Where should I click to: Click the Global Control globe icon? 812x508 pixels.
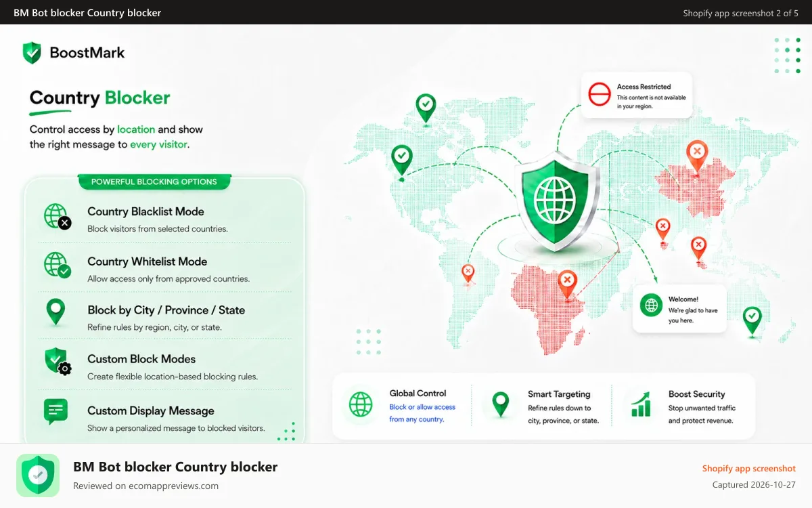[x=361, y=405]
